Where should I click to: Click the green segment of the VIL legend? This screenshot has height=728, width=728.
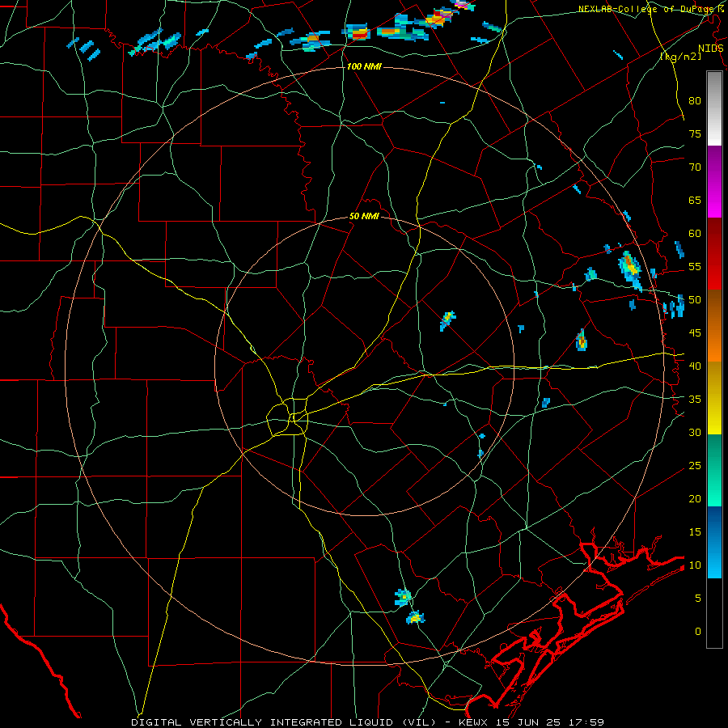714,470
